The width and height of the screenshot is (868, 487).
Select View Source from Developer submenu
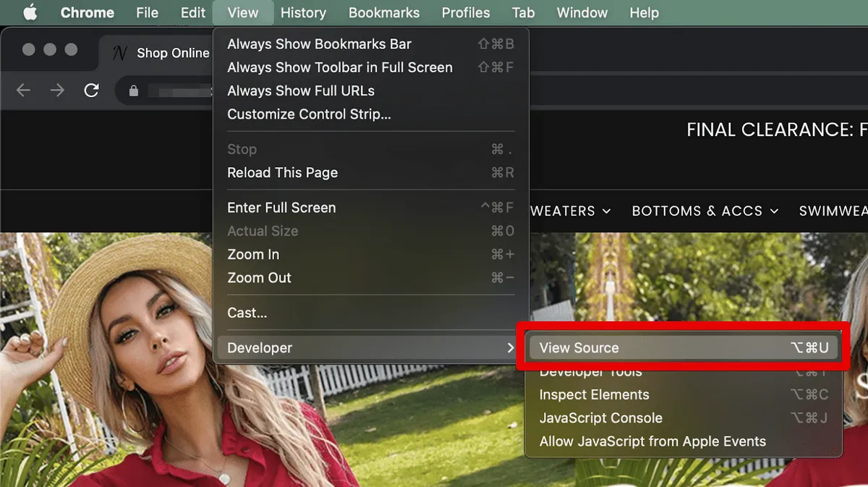tap(684, 348)
